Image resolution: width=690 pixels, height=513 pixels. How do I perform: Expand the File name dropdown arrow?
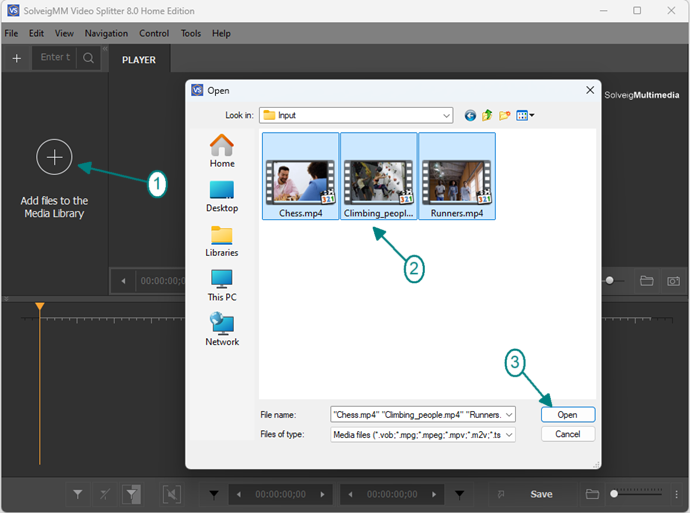pyautogui.click(x=509, y=415)
